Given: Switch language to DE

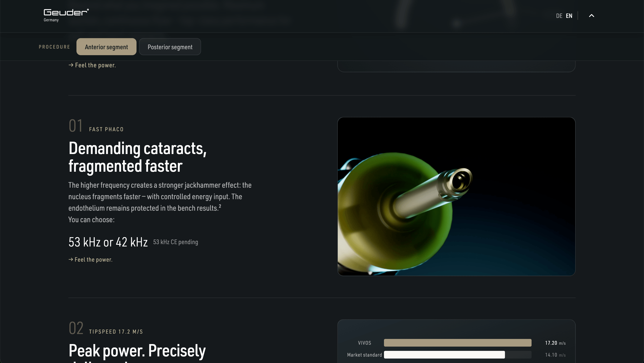Looking at the screenshot, I should 559,16.
